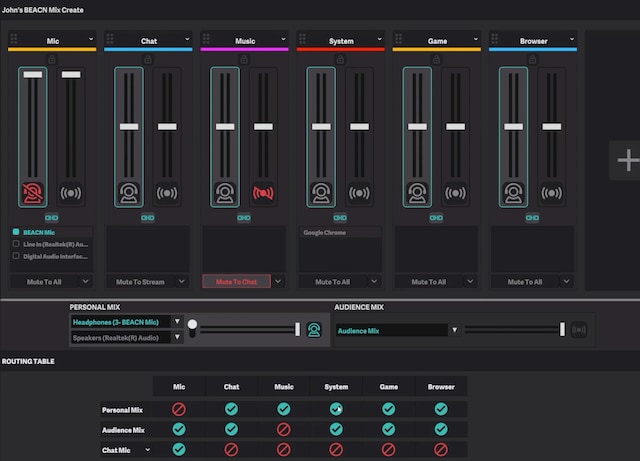Viewport: 640px width, 461px height.
Task: Click the Mic channel's red muted headphone icon
Action: (33, 193)
